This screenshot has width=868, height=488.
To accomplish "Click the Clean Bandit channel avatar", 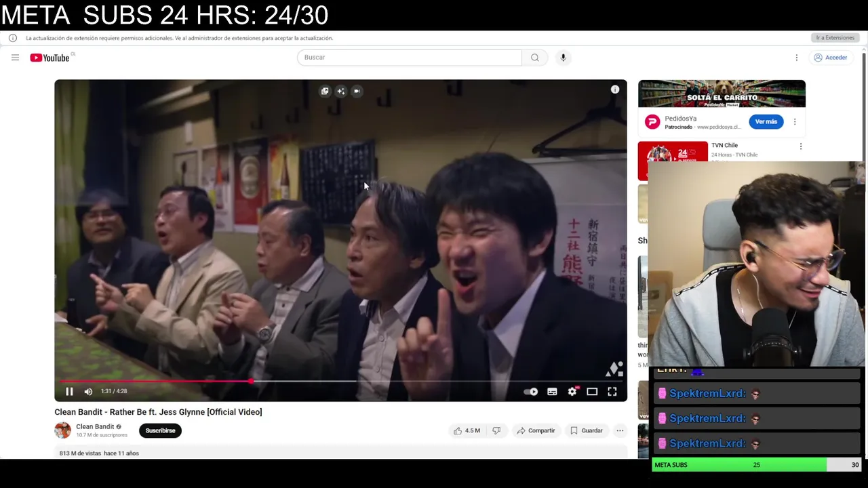I will click(x=62, y=430).
